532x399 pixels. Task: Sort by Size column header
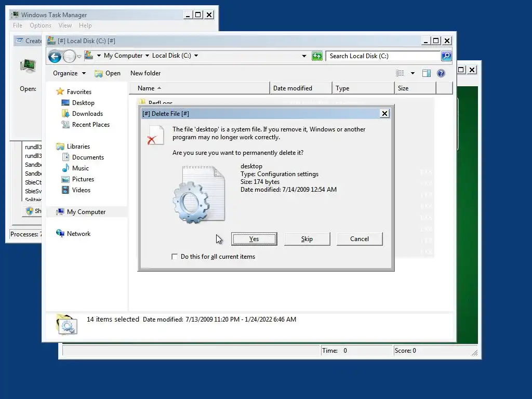(415, 88)
